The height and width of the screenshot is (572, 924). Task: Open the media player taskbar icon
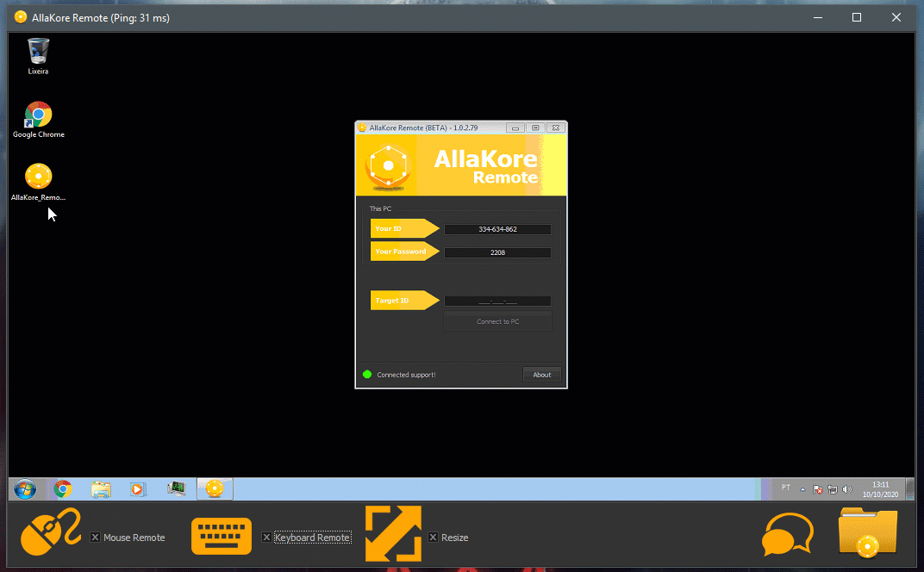click(x=138, y=489)
